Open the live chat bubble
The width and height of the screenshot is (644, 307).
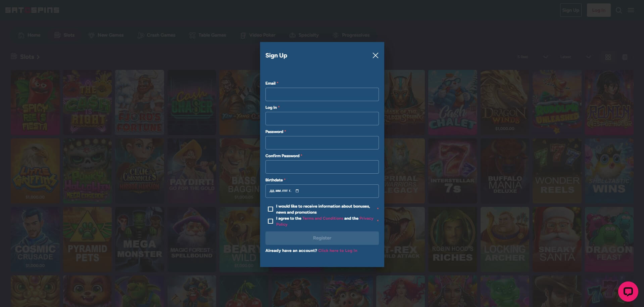pyautogui.click(x=628, y=291)
